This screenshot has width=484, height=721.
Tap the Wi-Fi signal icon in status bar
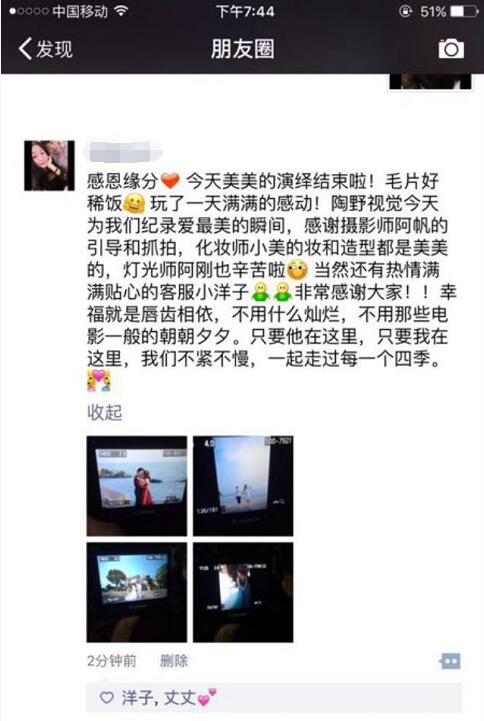(121, 11)
